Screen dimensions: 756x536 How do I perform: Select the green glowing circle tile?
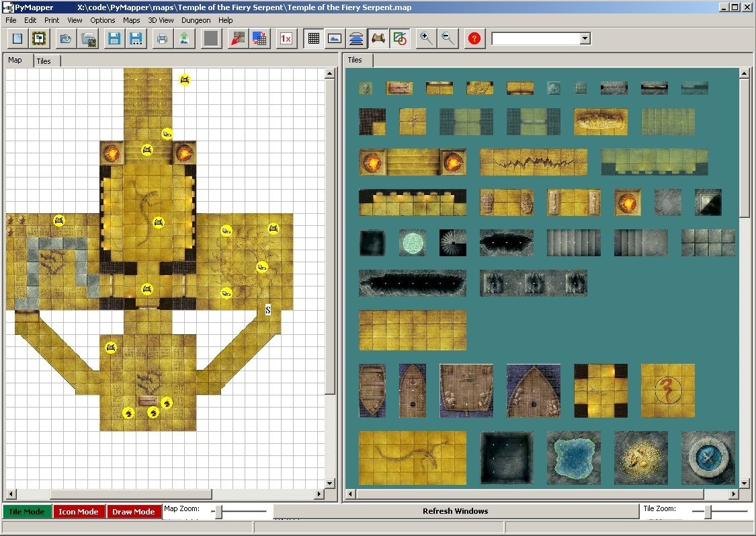point(412,243)
